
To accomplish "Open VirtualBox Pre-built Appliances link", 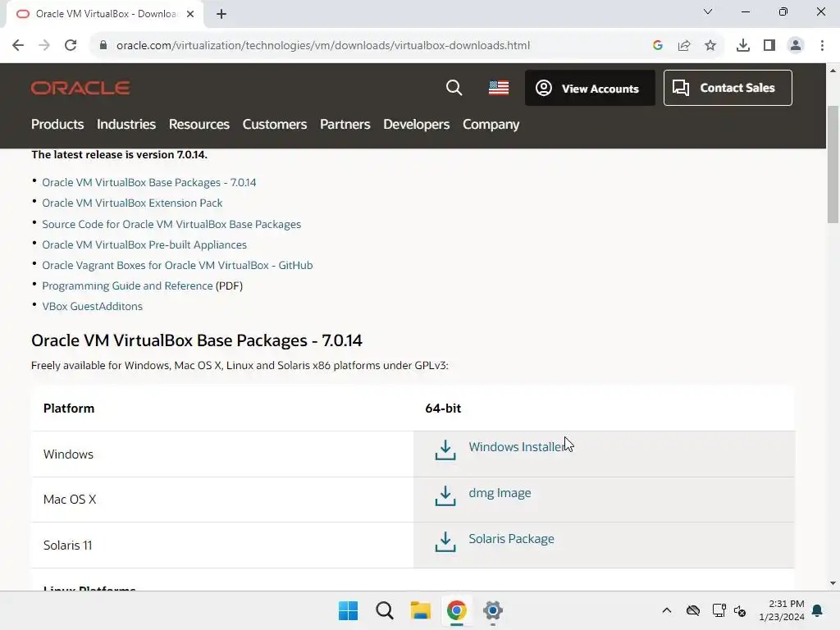I will [x=144, y=244].
